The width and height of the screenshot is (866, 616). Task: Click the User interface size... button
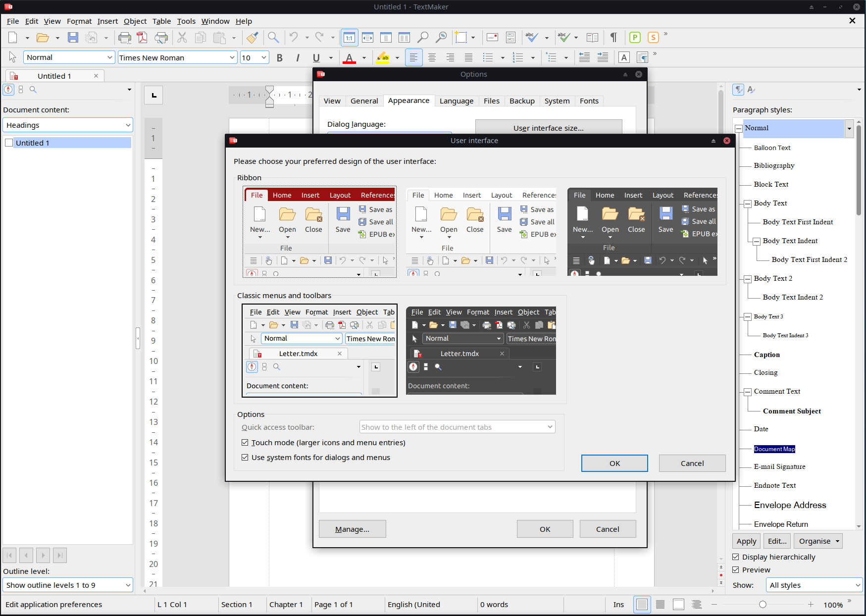point(549,128)
